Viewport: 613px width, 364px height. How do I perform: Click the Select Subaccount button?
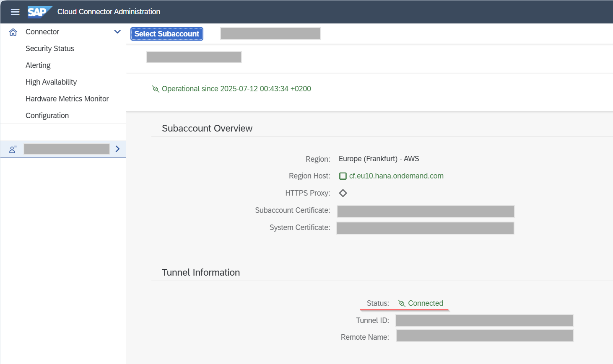167,34
